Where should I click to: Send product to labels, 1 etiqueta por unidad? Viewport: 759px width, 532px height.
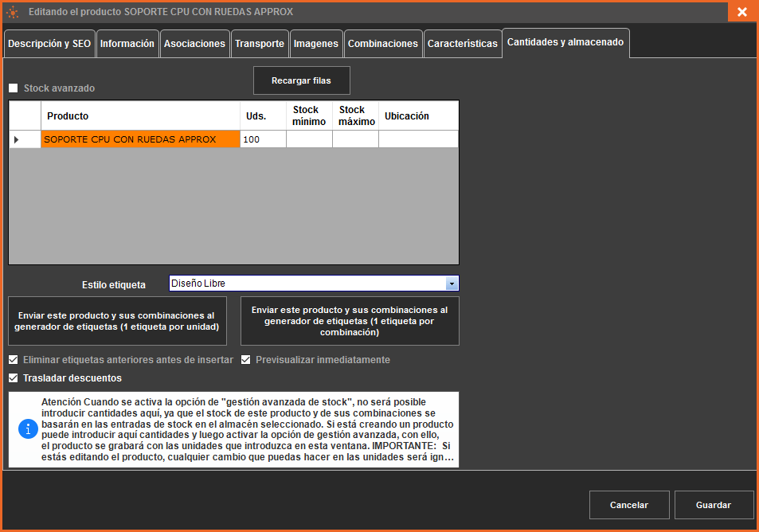point(117,321)
